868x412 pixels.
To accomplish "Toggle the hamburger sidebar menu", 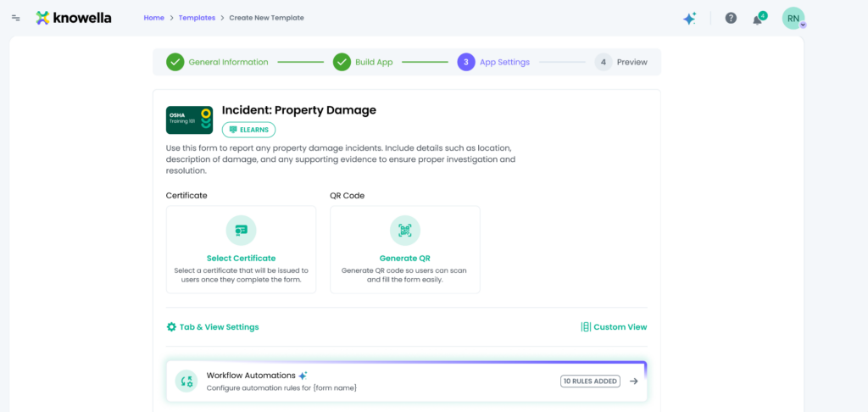I will pyautogui.click(x=16, y=18).
